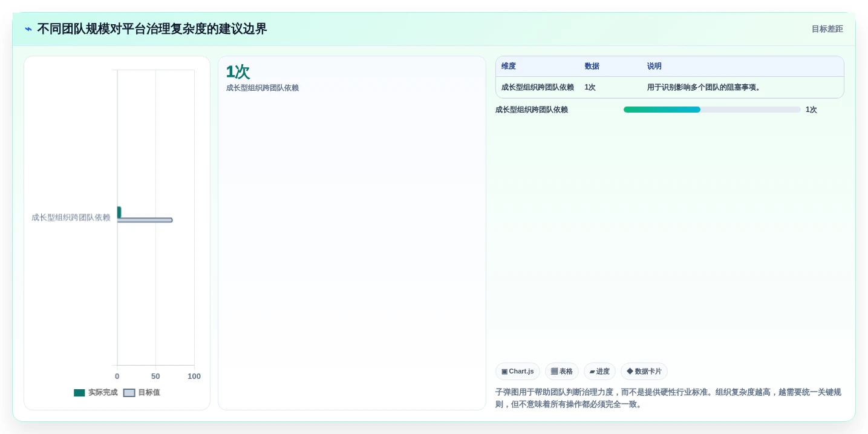Click the 成长型组织跨团队依赖 caption under the card value
The width and height of the screenshot is (868, 434).
pyautogui.click(x=263, y=88)
